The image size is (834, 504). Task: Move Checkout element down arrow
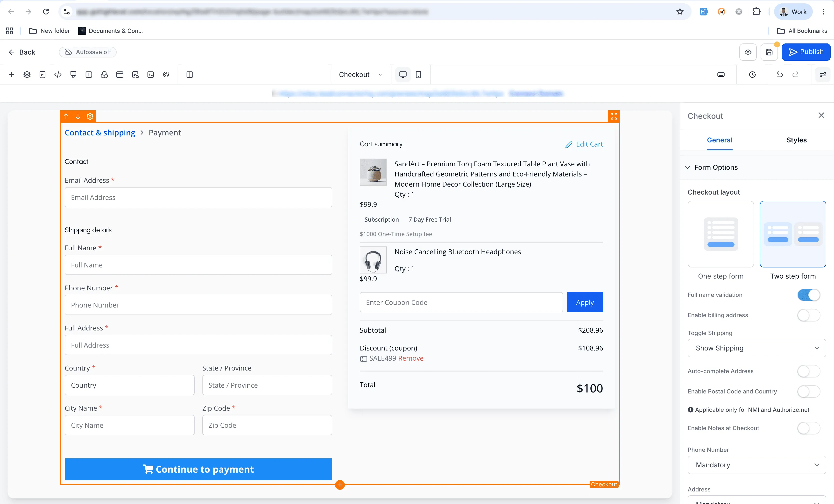click(78, 116)
